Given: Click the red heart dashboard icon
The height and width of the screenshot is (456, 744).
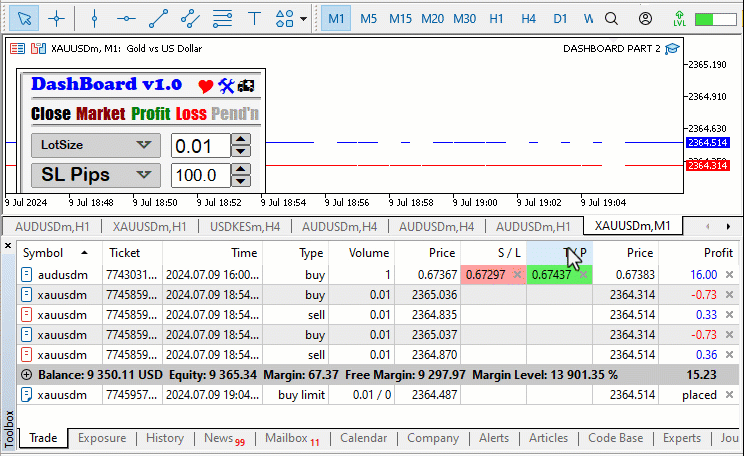Looking at the screenshot, I should (205, 86).
